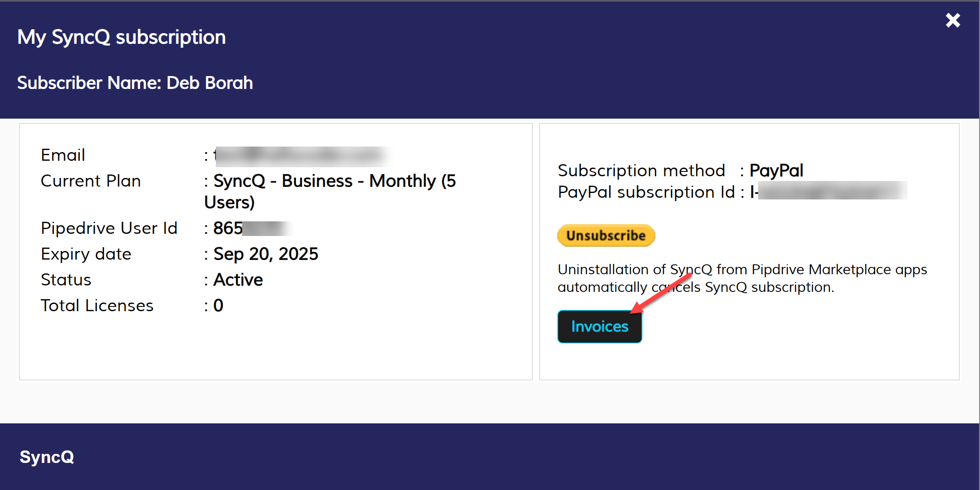The width and height of the screenshot is (980, 490).
Task: Click the Subscription method label
Action: [x=641, y=171]
